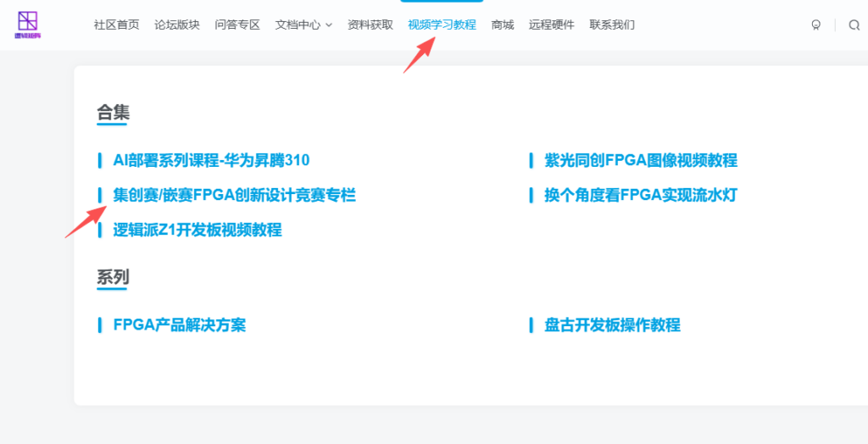Click 远程硬件 in the top menu
868x444 pixels.
tap(552, 25)
